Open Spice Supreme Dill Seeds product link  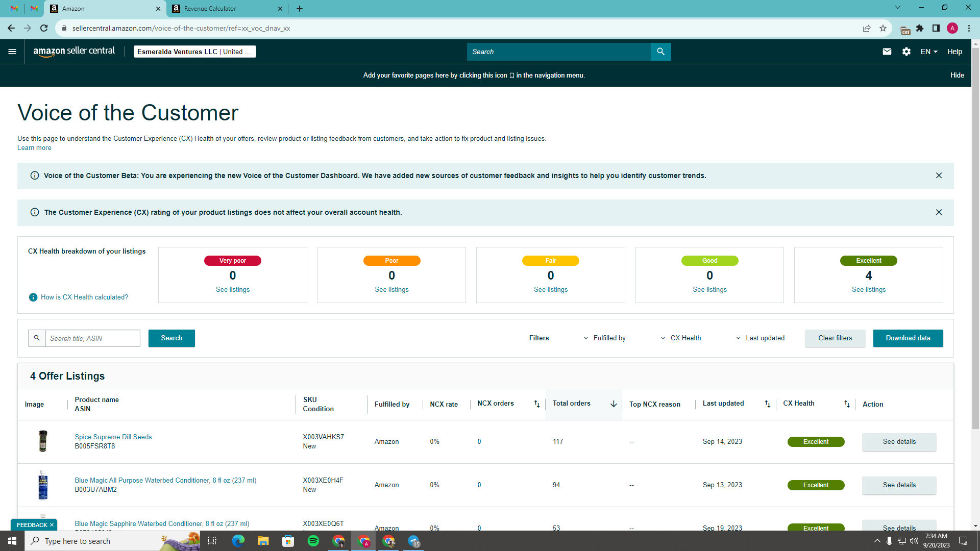point(113,437)
